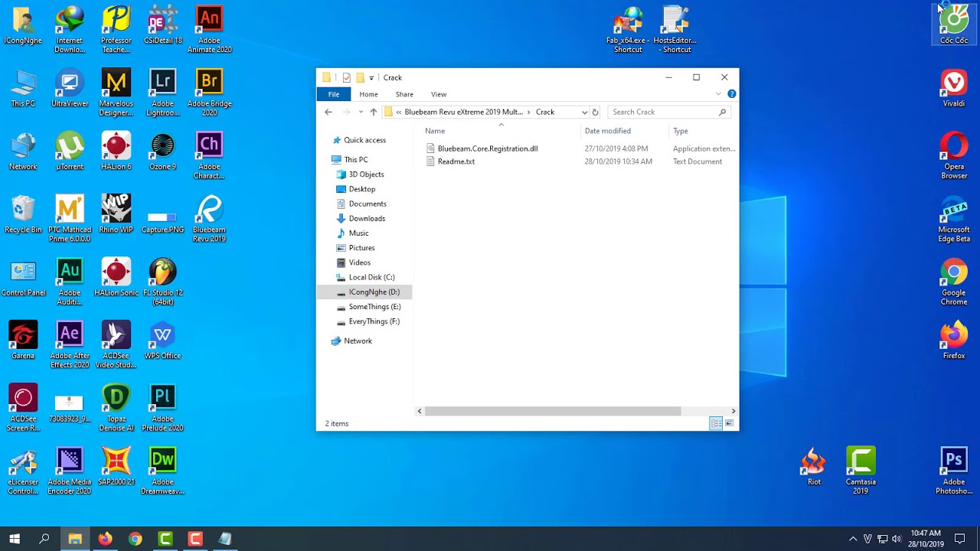Select Bluebeam.Core.Registration.dll file

point(487,148)
